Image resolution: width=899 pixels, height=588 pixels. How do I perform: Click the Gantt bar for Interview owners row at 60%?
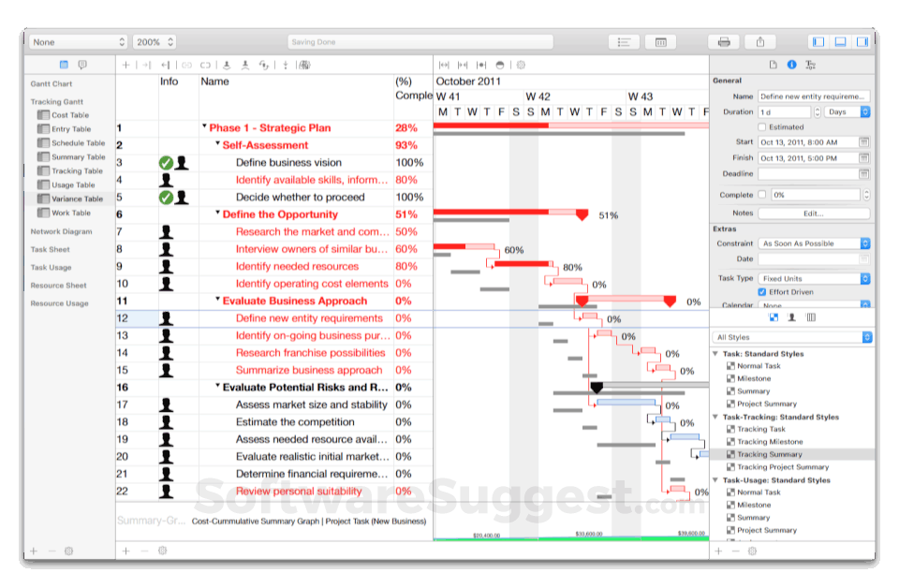(x=464, y=246)
